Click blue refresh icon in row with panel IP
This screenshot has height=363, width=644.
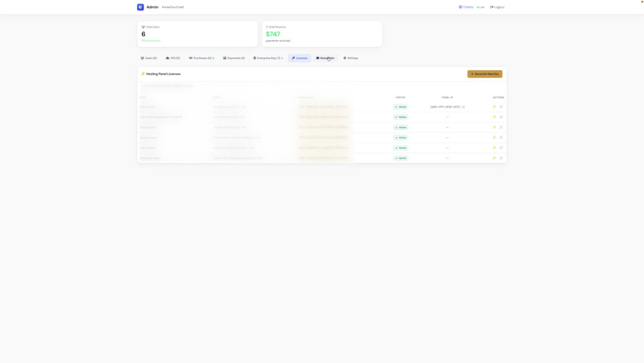(501, 107)
